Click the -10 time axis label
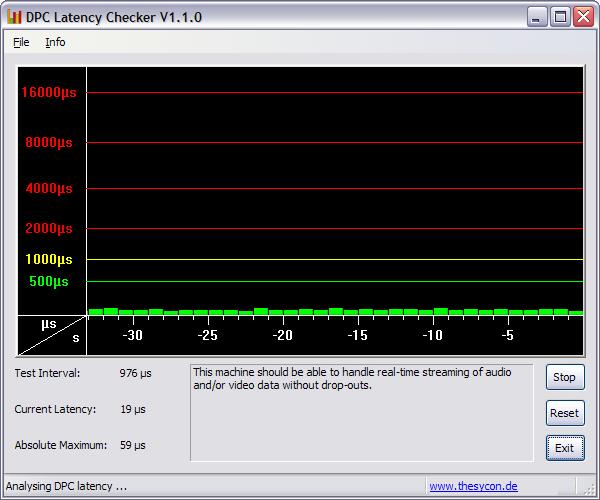Screen dimensions: 600x500 pos(432,336)
